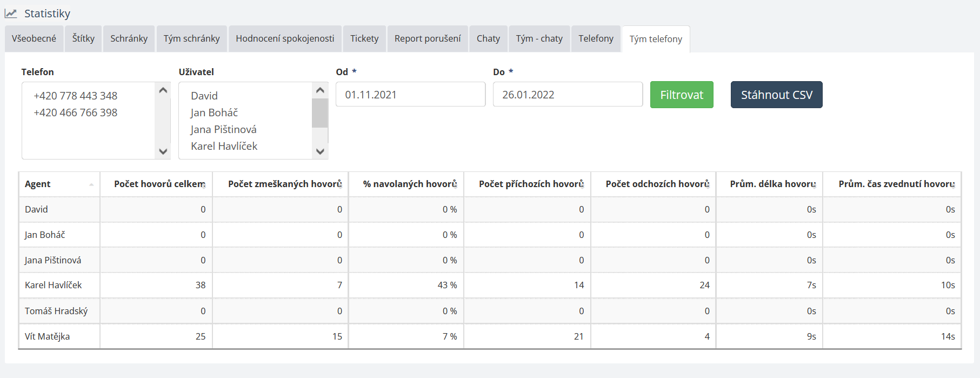Download data with Stáhnout CSV
This screenshot has height=378, width=980.
click(x=776, y=95)
